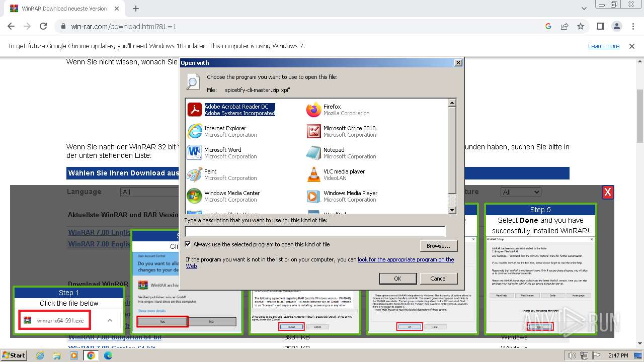Reload the page with refresh icon
This screenshot has height=362, width=644.
(43, 26)
